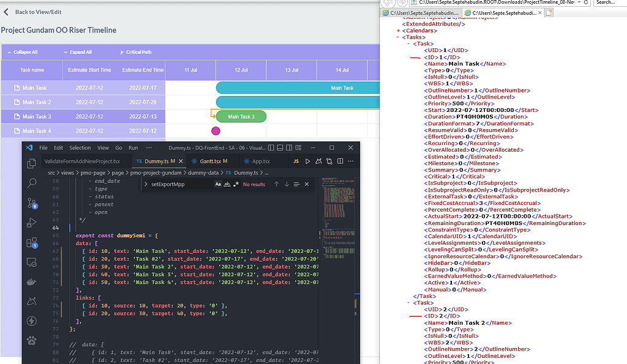Open File menu in VS Code
The height and width of the screenshot is (364, 627).
pyautogui.click(x=43, y=148)
